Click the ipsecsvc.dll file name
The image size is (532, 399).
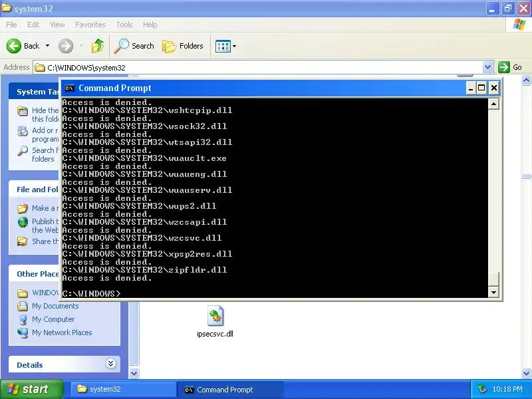[x=215, y=334]
